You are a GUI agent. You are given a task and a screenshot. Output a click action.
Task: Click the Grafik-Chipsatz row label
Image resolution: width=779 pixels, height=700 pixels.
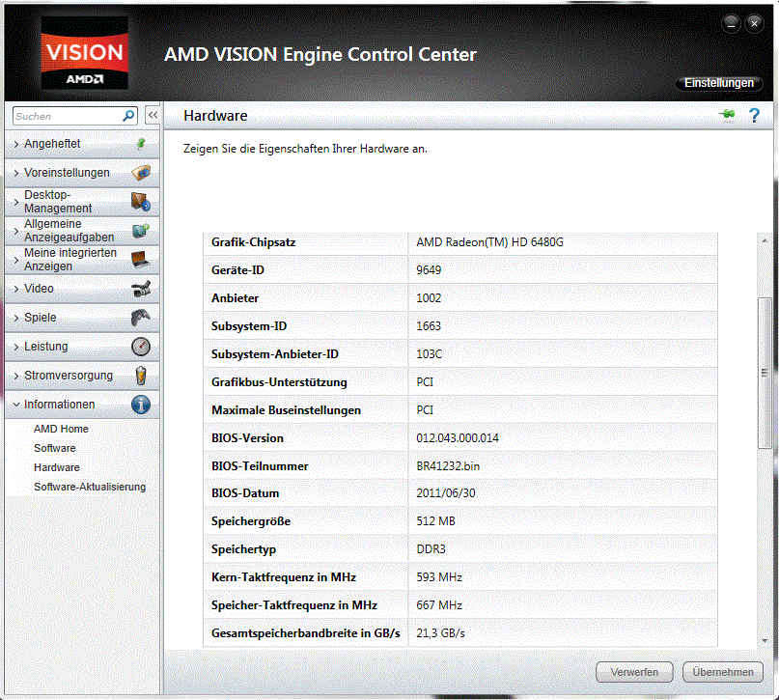pyautogui.click(x=253, y=242)
